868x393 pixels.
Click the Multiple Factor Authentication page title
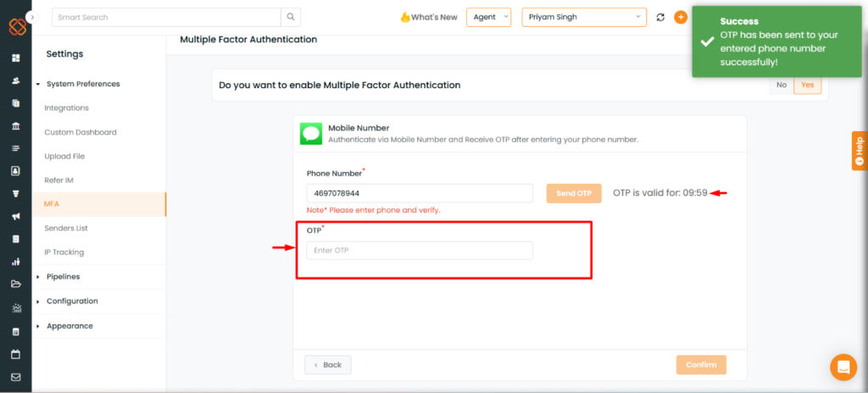[x=248, y=39]
